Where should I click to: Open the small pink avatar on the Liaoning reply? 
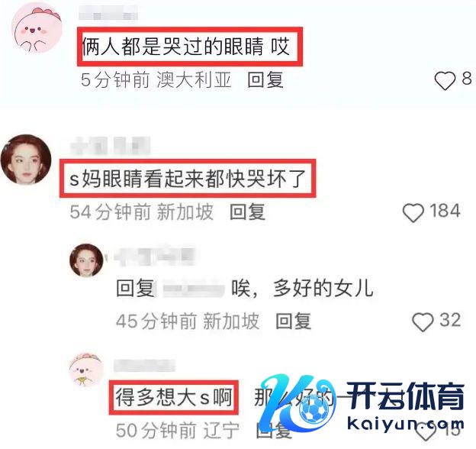[x=86, y=370]
